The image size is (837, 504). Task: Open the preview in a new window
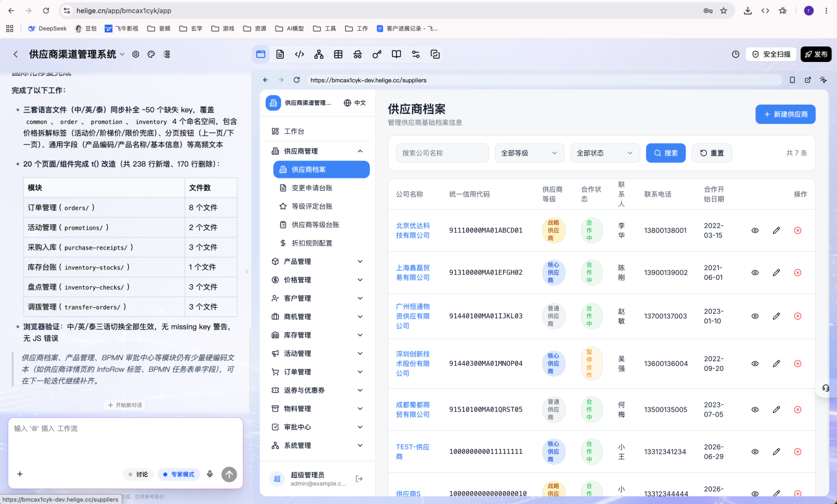[x=808, y=80]
